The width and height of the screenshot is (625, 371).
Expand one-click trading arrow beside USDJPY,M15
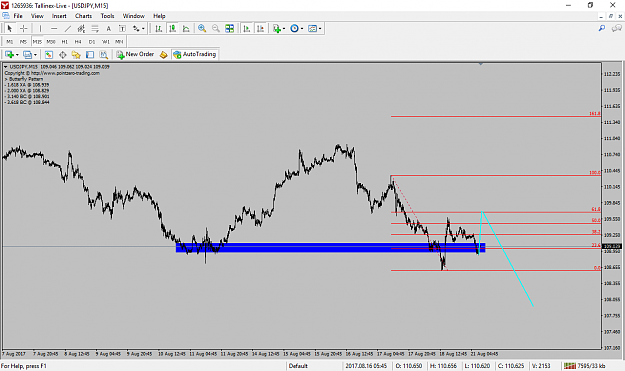(x=6, y=67)
